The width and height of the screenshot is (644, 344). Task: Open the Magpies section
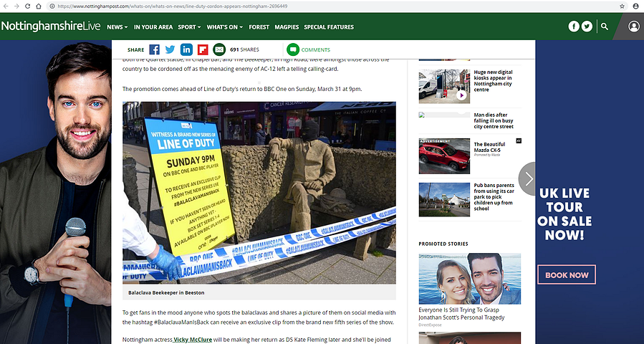pos(287,27)
